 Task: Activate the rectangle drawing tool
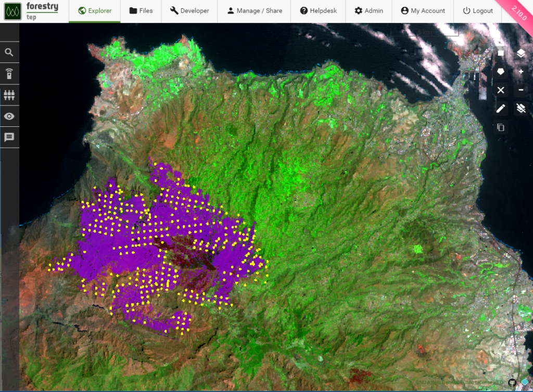[x=500, y=53]
